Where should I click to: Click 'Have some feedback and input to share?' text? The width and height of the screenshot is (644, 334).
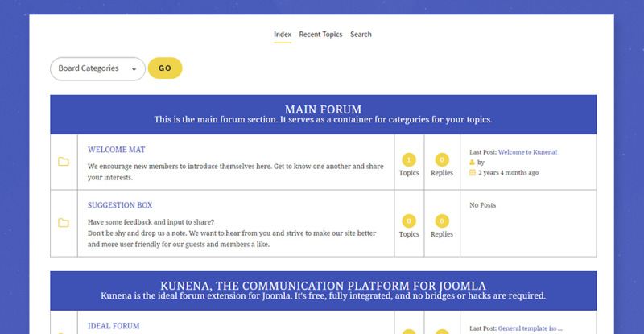[x=151, y=222]
